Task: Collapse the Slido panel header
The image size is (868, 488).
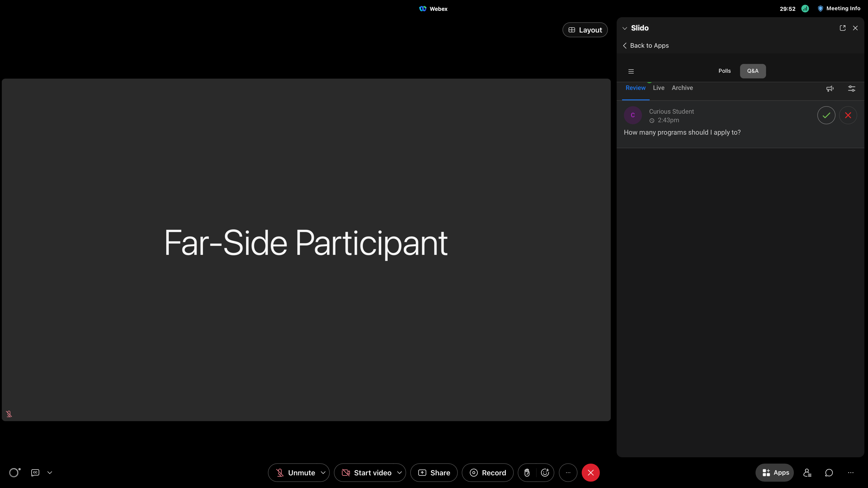Action: 625,28
